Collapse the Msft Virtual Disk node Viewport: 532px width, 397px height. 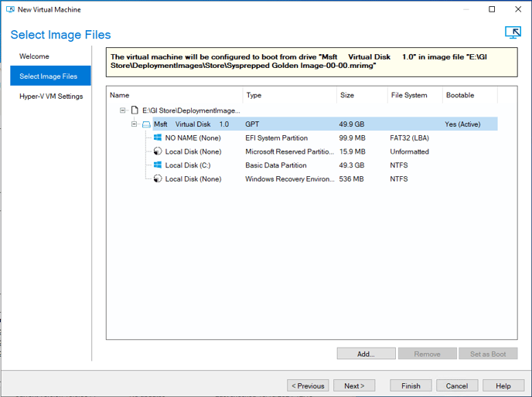click(134, 124)
